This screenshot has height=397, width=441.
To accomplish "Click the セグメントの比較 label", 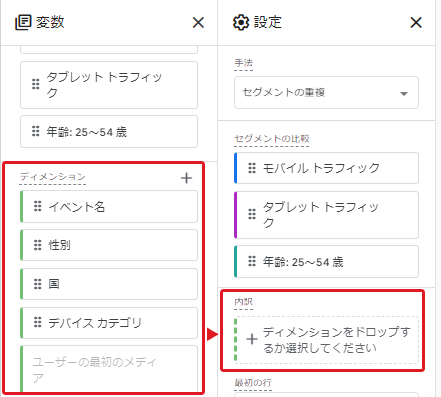I will pos(272,138).
